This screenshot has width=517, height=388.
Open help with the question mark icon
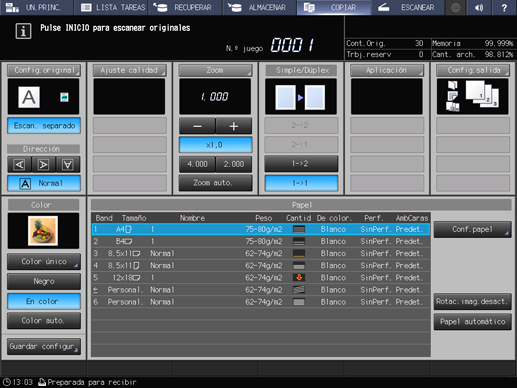tap(504, 7)
